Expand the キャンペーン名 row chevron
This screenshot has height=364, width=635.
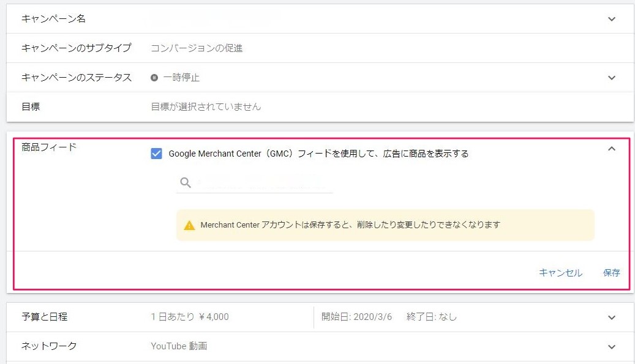click(611, 19)
